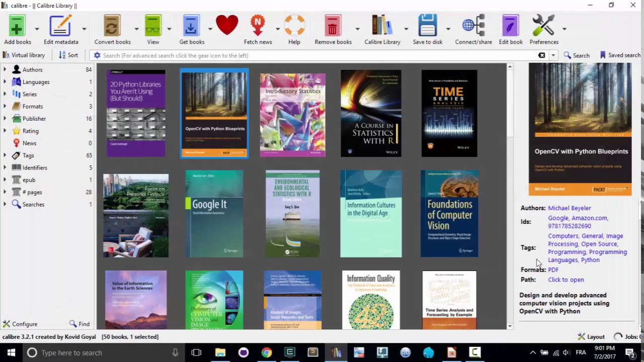Click the taskbar volume icon

pos(567,352)
